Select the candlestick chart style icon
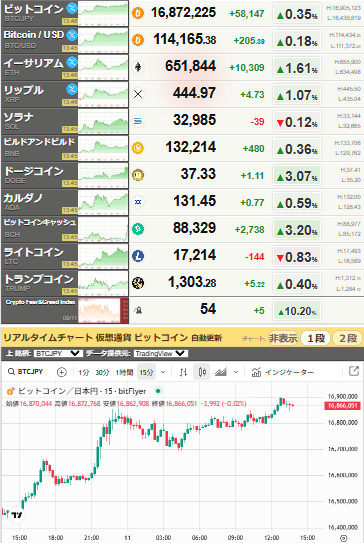The height and width of the screenshot is (543, 364). (202, 372)
